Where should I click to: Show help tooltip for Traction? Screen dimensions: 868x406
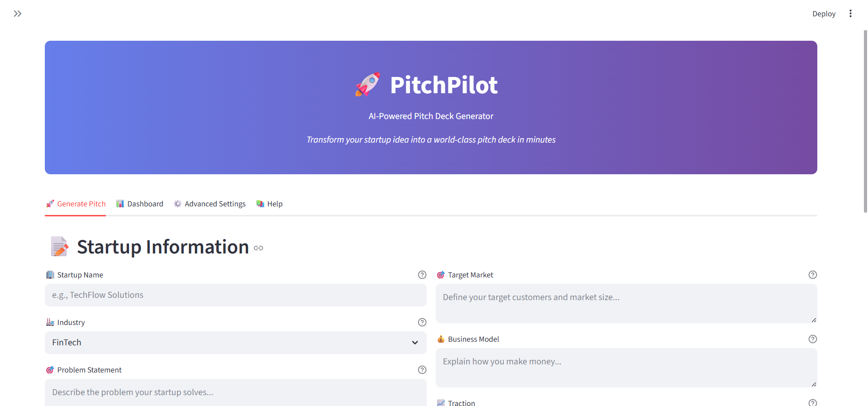(812, 402)
